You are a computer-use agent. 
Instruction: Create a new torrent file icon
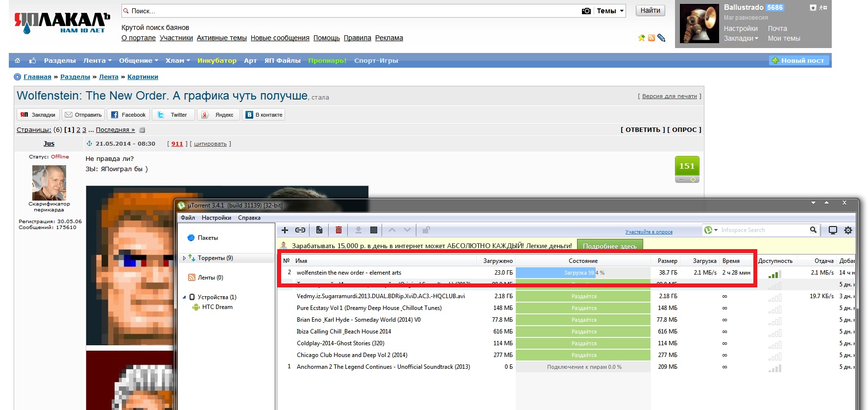pos(319,230)
